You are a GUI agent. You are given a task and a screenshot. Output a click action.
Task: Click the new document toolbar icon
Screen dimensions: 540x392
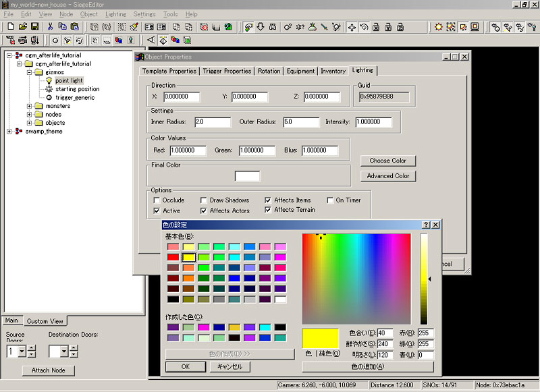10,27
